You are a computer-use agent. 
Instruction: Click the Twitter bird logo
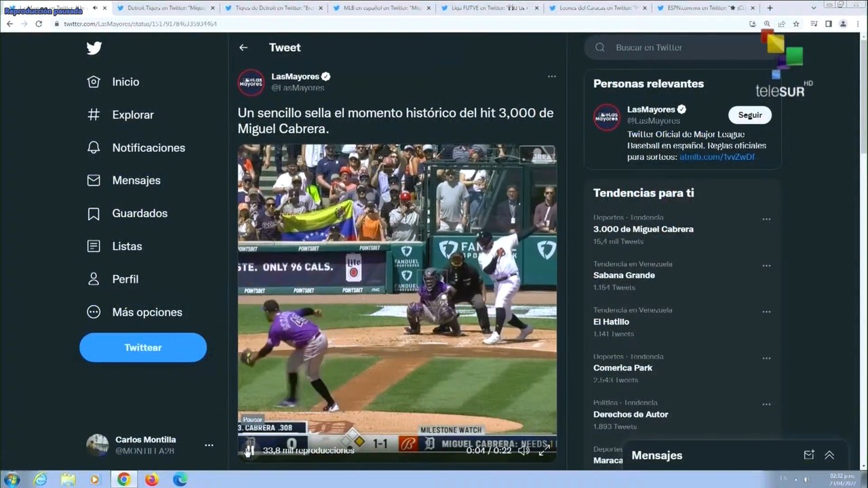[x=94, y=48]
